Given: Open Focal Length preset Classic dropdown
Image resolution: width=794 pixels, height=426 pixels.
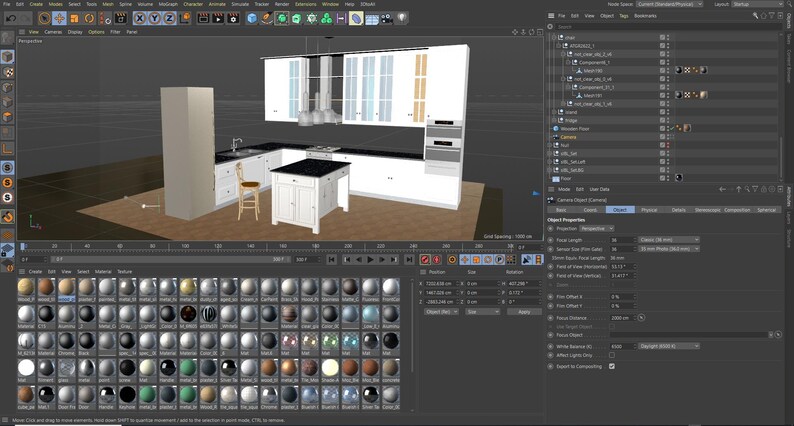Looking at the screenshot, I should point(668,240).
